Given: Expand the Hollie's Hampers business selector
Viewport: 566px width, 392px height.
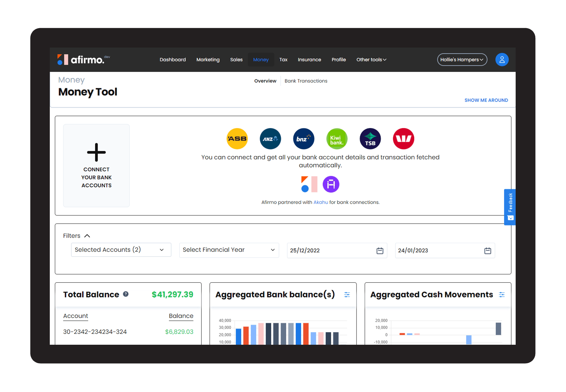Looking at the screenshot, I should pyautogui.click(x=462, y=60).
